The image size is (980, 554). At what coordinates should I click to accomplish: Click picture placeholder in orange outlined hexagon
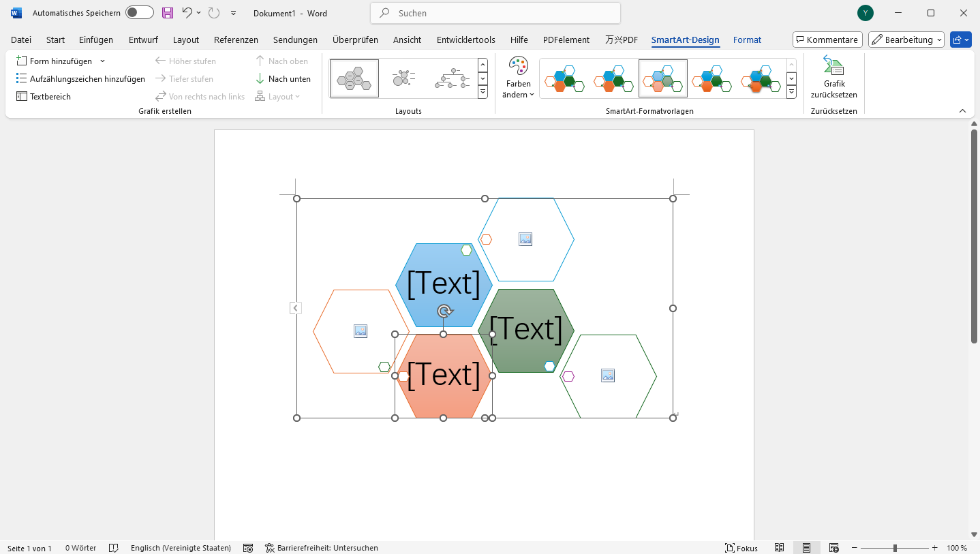[361, 331]
